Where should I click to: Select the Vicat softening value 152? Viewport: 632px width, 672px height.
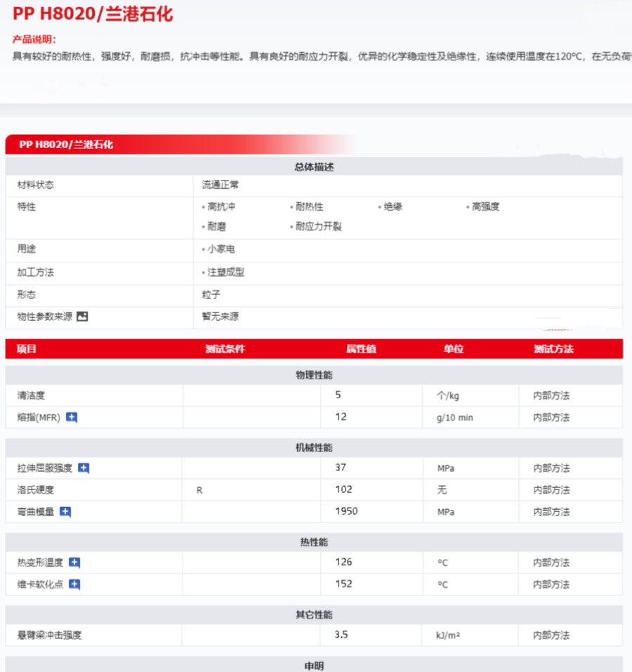(x=343, y=584)
